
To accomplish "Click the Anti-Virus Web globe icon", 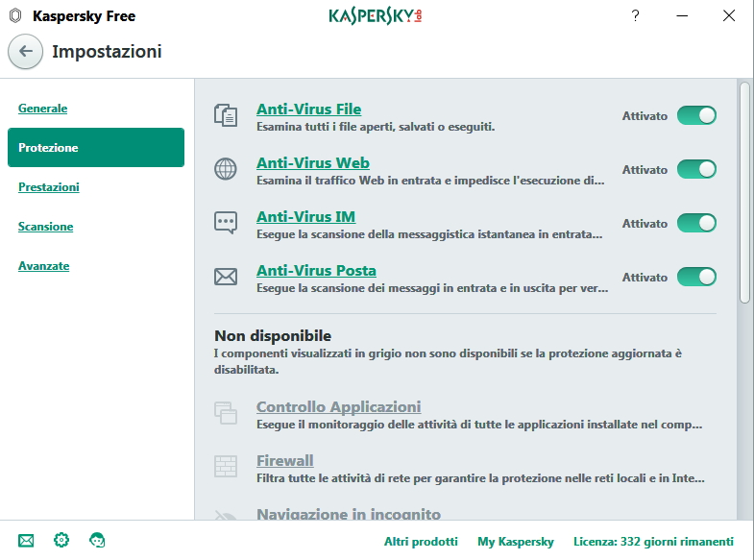I will click(226, 169).
